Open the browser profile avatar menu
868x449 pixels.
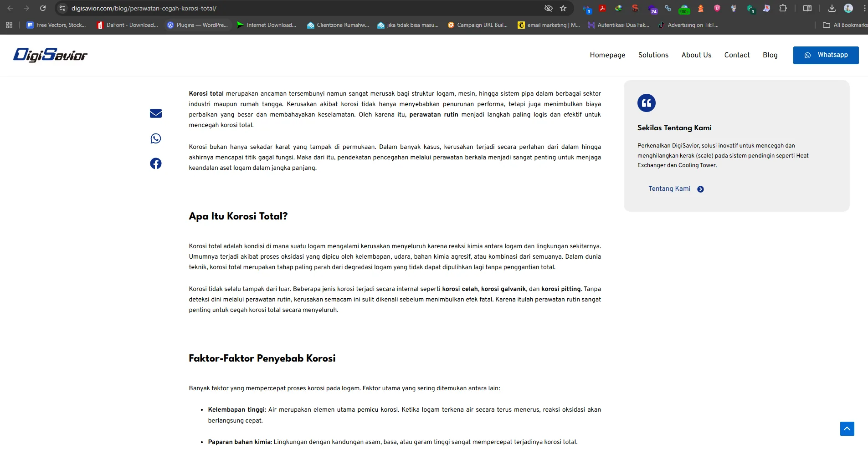point(848,8)
